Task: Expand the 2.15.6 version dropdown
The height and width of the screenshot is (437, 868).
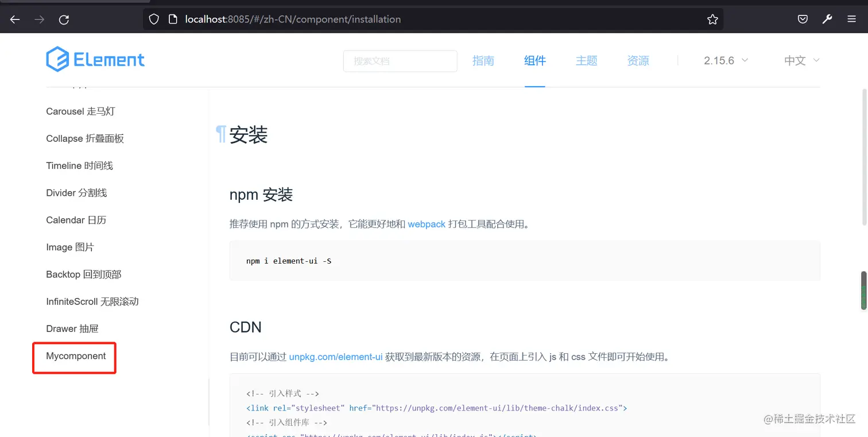Action: pos(726,61)
